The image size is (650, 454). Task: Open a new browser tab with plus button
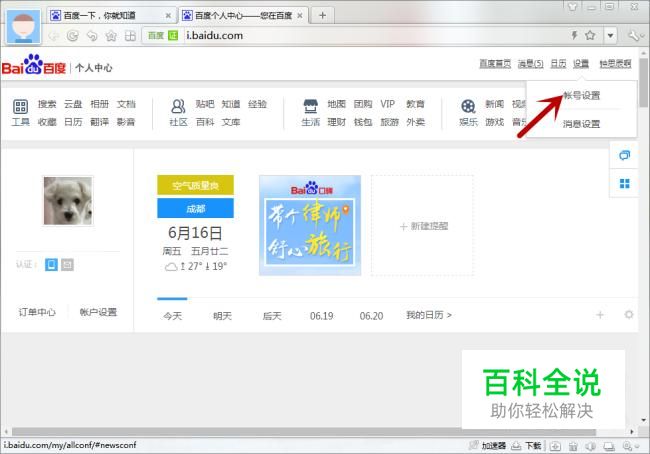322,16
